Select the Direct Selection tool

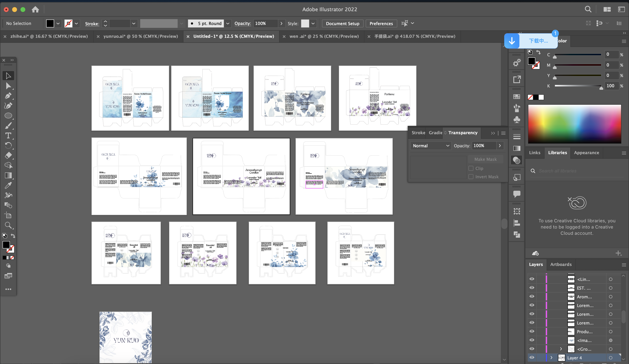pos(8,86)
